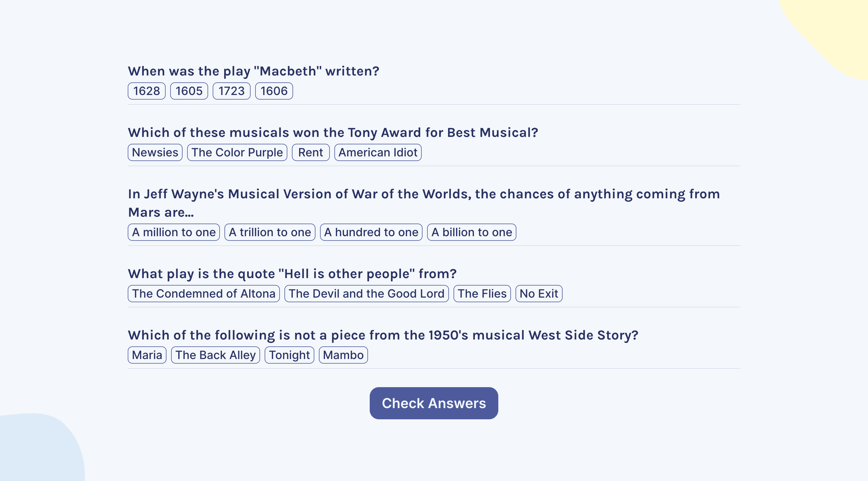
Task: Select the 1723 option
Action: click(231, 91)
